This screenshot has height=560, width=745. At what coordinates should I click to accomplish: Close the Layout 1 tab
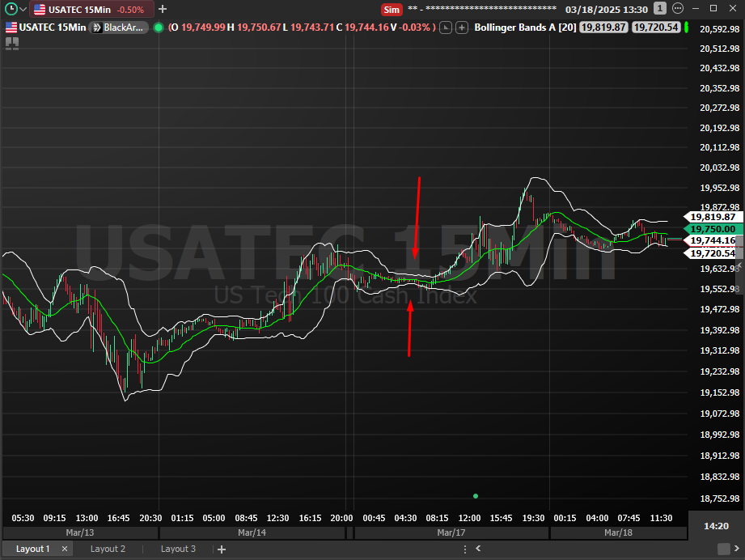pyautogui.click(x=64, y=549)
